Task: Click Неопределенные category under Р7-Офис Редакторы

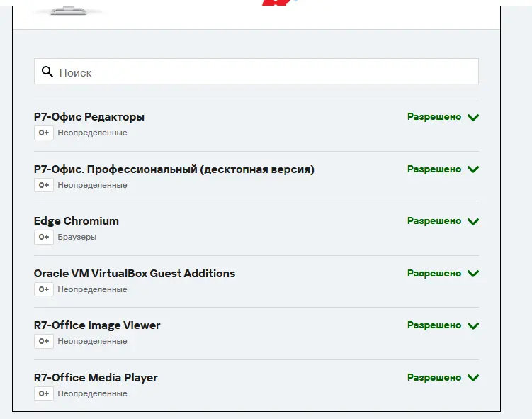Action: tap(92, 133)
